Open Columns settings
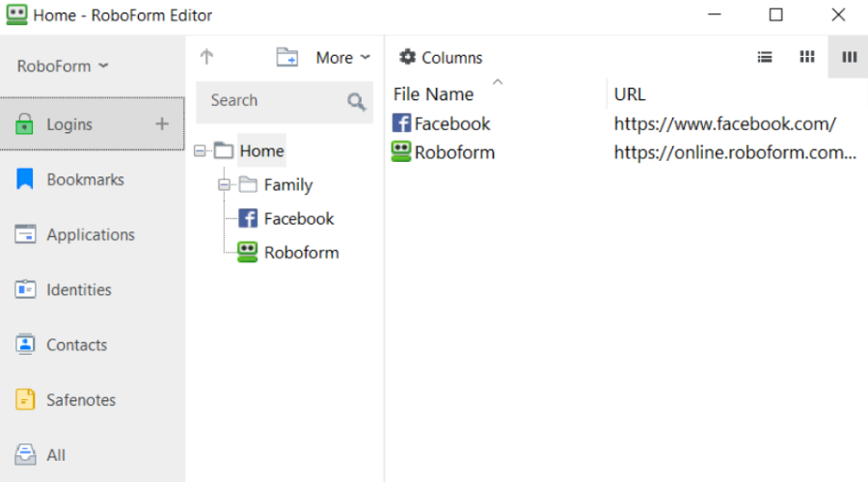This screenshot has width=868, height=482. [441, 58]
